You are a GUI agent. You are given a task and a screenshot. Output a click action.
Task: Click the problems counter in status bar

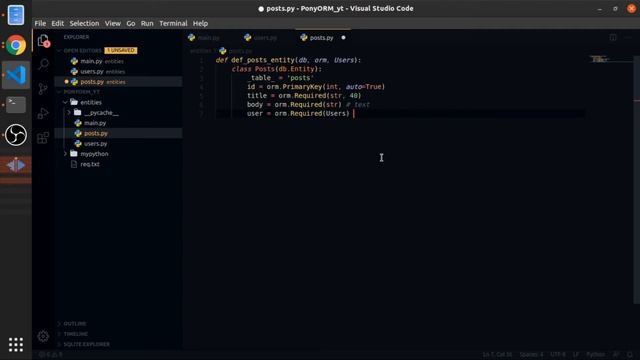click(x=51, y=354)
